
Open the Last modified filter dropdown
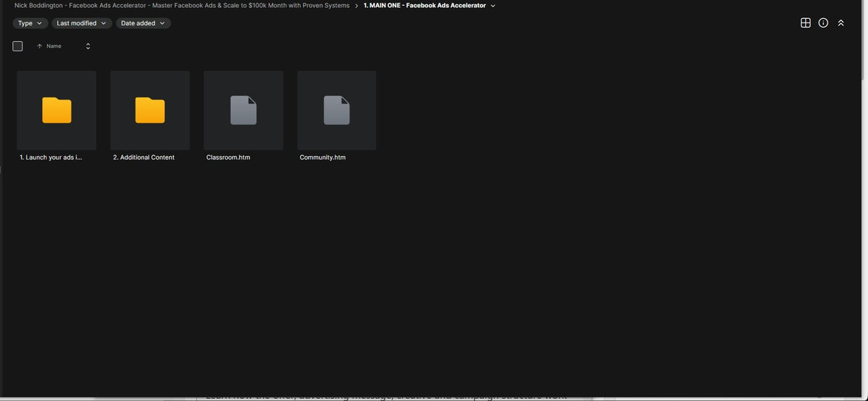click(82, 23)
